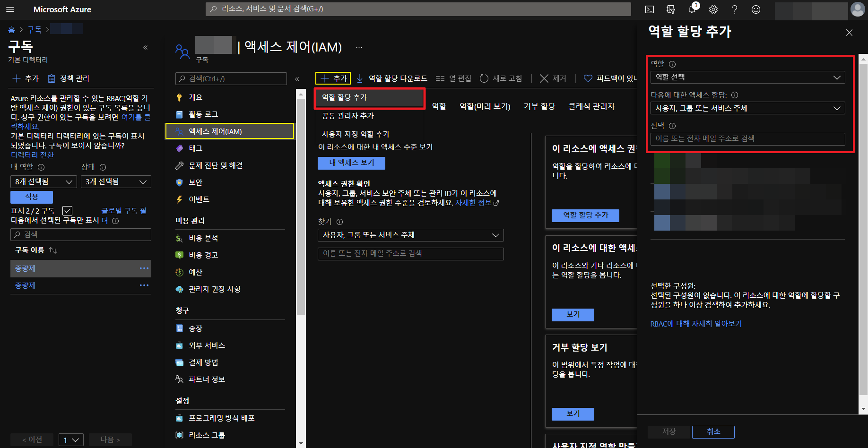
Task: Open the notifications bell icon
Action: click(692, 9)
